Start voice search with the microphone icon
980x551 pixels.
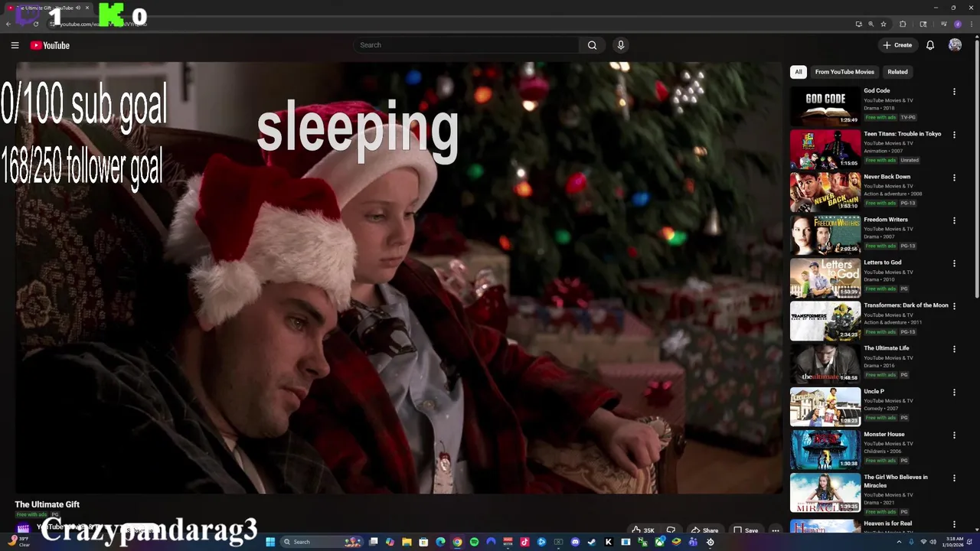coord(621,45)
